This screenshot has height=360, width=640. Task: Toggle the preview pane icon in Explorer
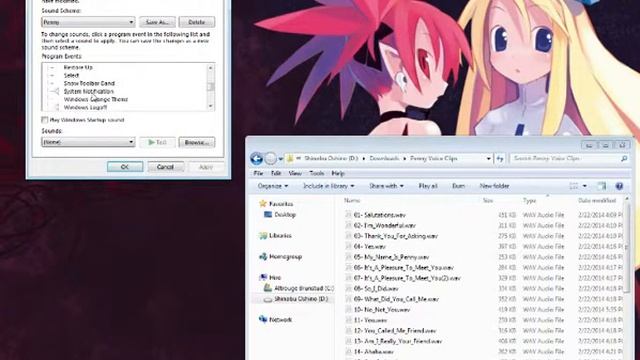point(601,186)
